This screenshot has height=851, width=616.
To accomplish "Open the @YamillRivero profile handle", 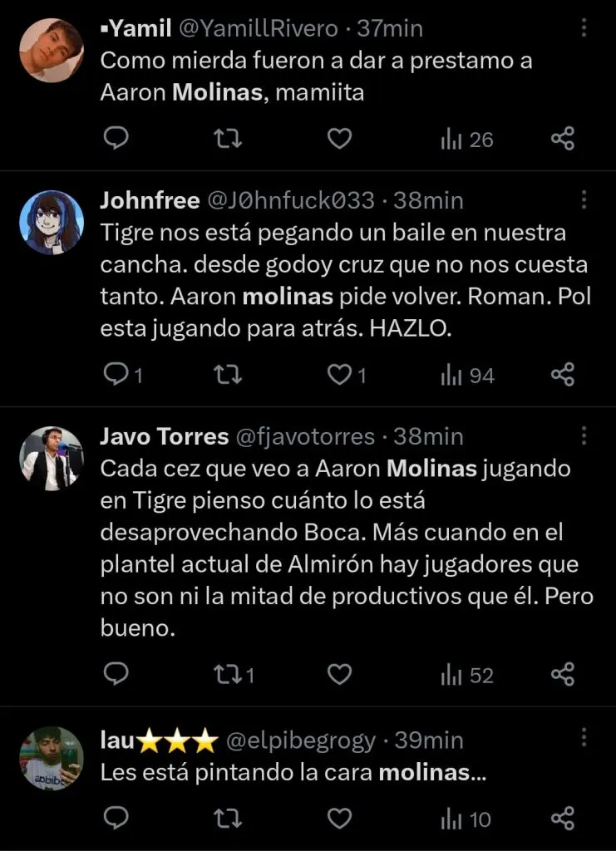I will (x=258, y=28).
